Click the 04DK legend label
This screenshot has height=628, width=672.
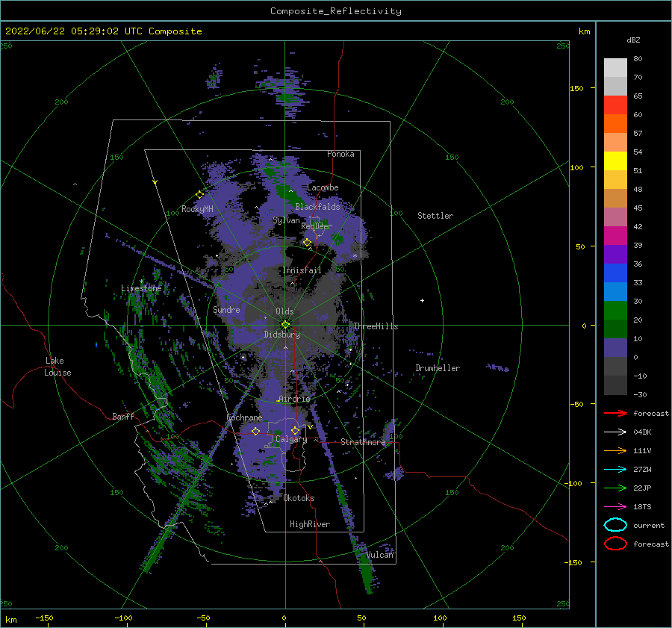642,432
